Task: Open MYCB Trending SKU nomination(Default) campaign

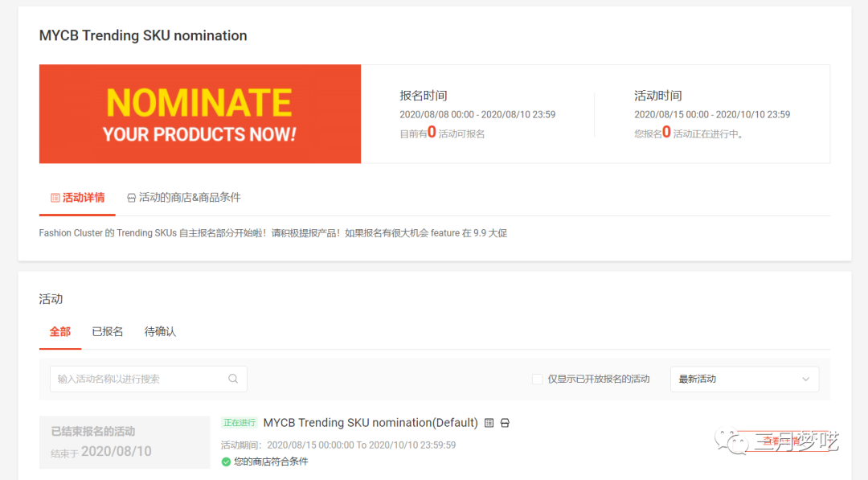Action: pos(371,423)
